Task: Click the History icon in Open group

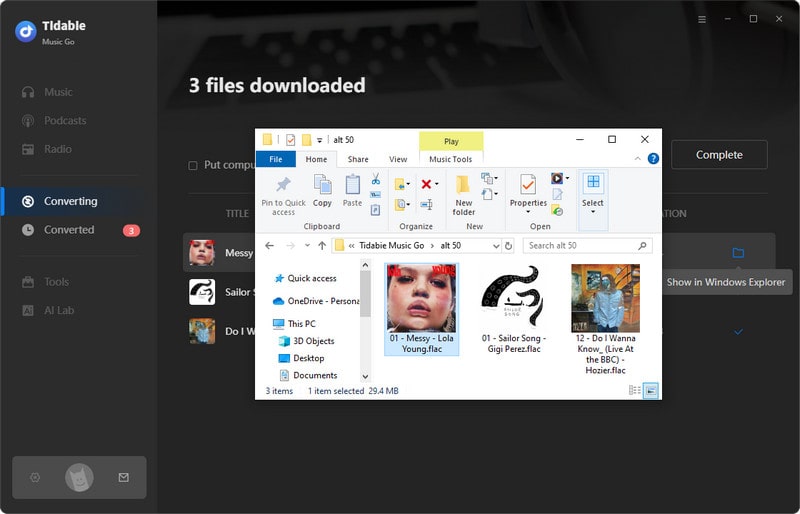Action: (x=557, y=210)
